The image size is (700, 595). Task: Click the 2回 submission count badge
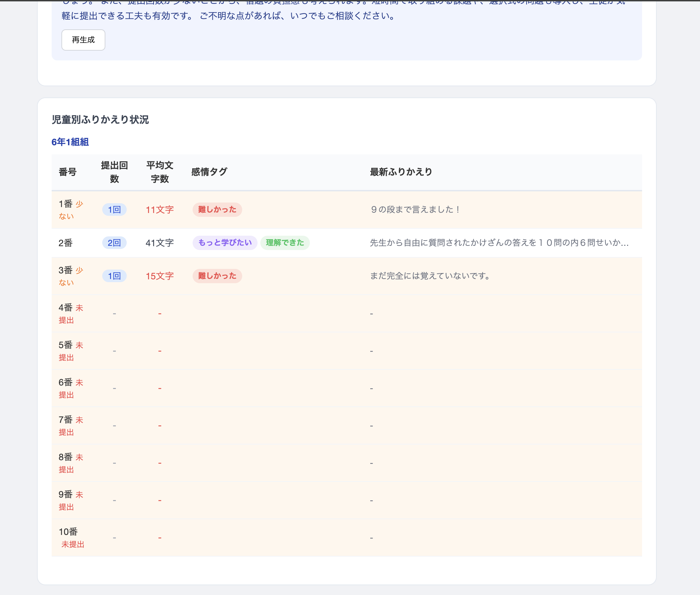click(114, 243)
